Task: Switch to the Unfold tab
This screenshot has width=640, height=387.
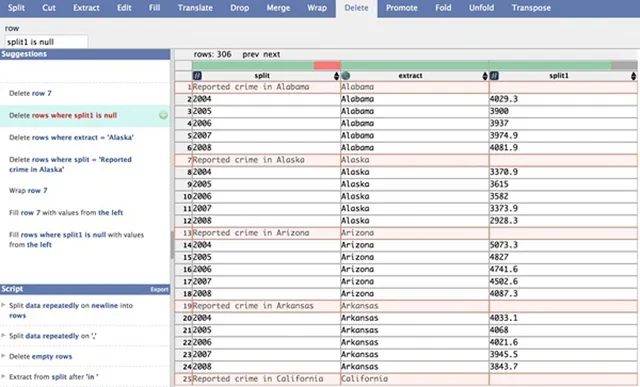Action: point(481,8)
